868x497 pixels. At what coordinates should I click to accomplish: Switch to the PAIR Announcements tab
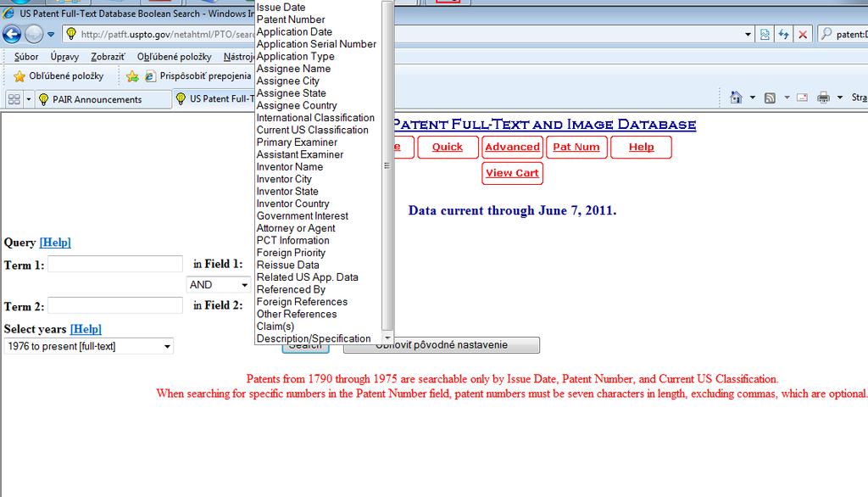[103, 99]
